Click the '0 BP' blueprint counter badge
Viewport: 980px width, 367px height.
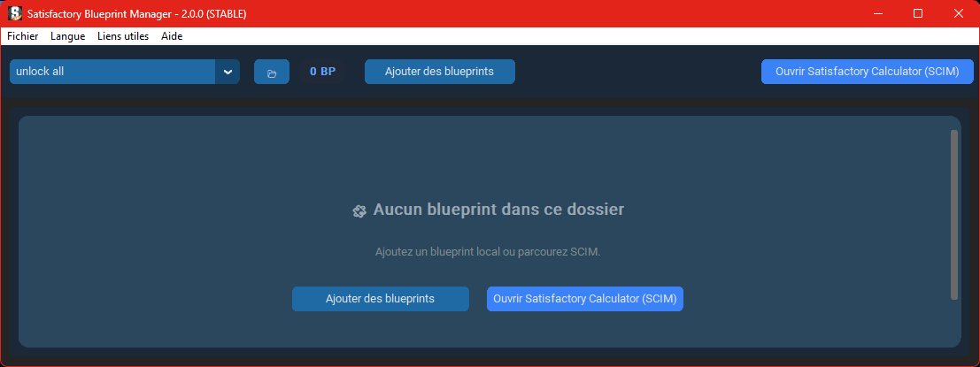click(322, 72)
